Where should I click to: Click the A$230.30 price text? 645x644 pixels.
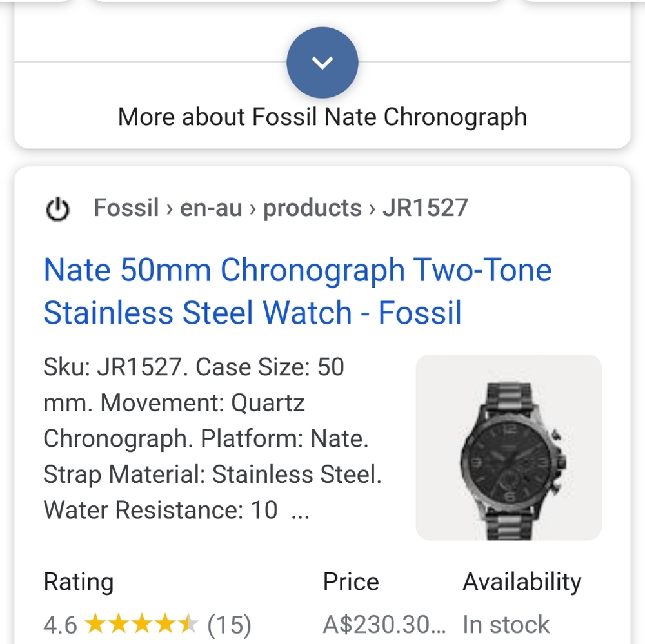point(383,623)
